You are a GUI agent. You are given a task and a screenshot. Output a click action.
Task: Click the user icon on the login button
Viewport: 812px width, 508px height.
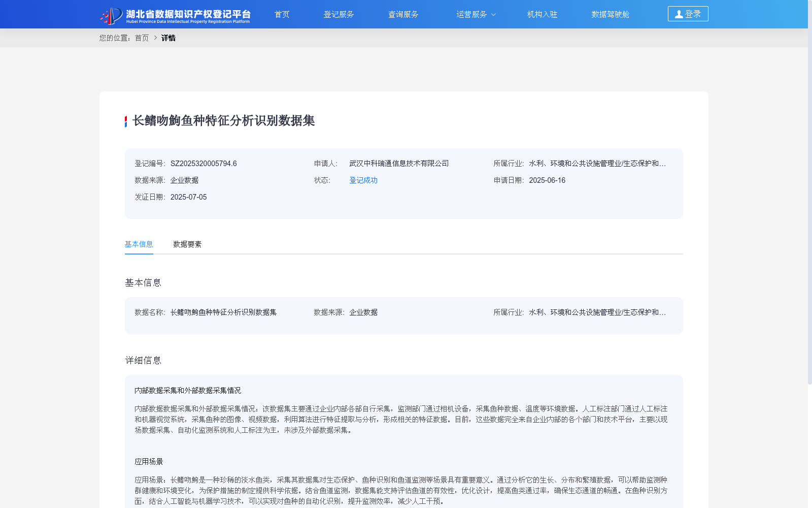(x=679, y=14)
